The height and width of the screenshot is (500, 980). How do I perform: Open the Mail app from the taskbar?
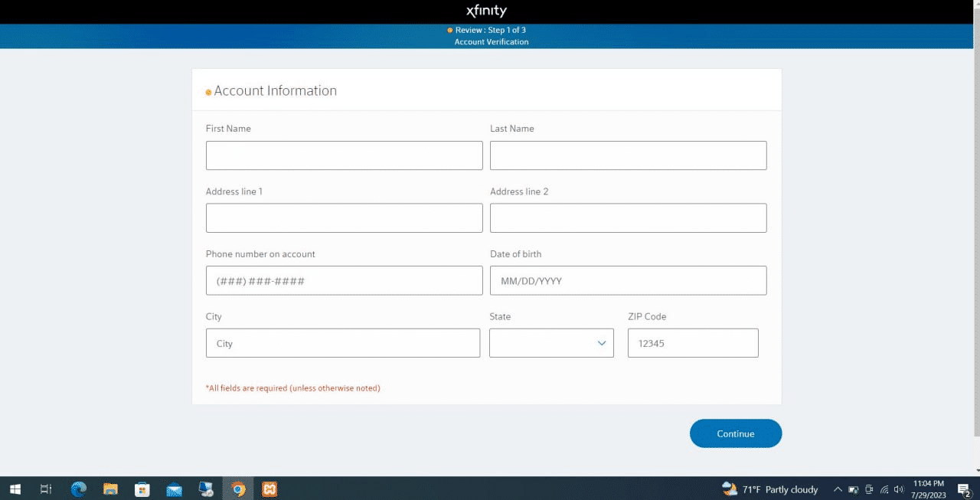pos(174,489)
